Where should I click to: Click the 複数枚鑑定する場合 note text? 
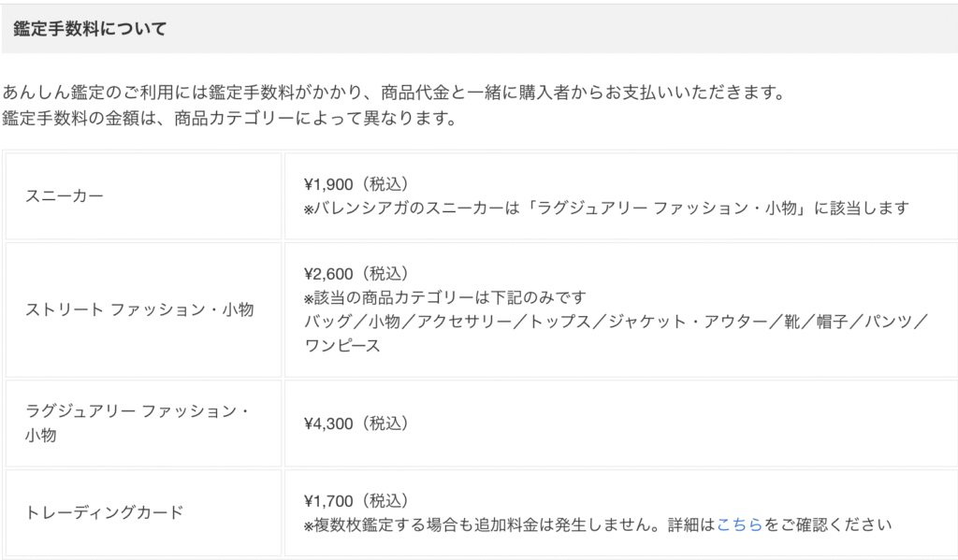[x=598, y=524]
